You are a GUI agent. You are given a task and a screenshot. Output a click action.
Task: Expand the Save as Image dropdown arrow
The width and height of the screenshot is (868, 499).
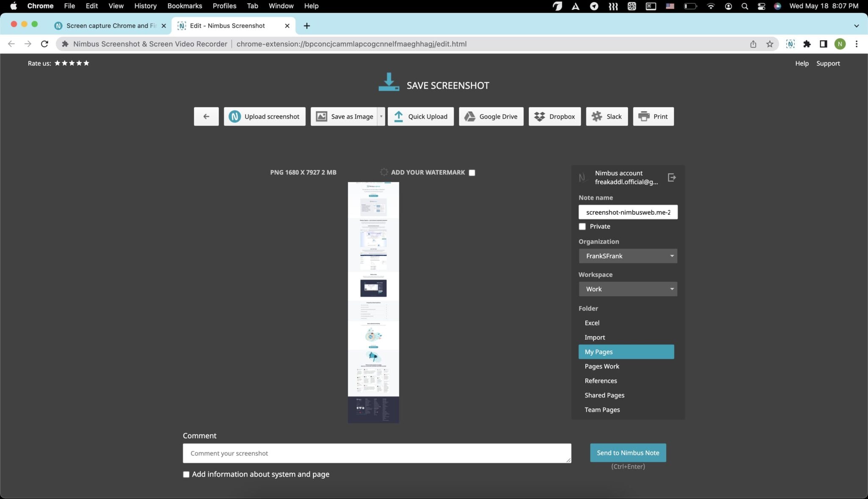(x=381, y=116)
